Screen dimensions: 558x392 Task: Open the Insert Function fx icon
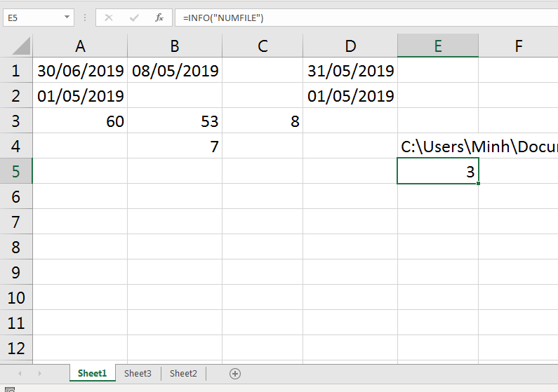pos(159,18)
